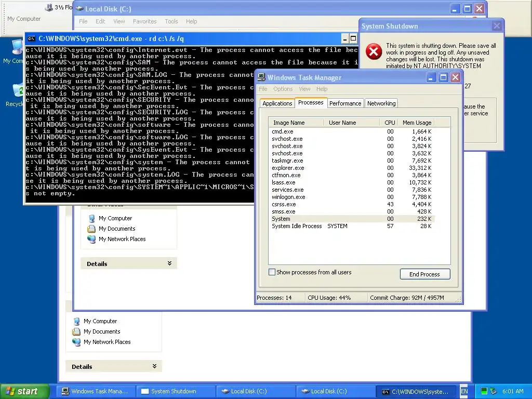The width and height of the screenshot is (532, 399).
Task: Open Favorites menu in Local Disk (C:) window
Action: (144, 21)
